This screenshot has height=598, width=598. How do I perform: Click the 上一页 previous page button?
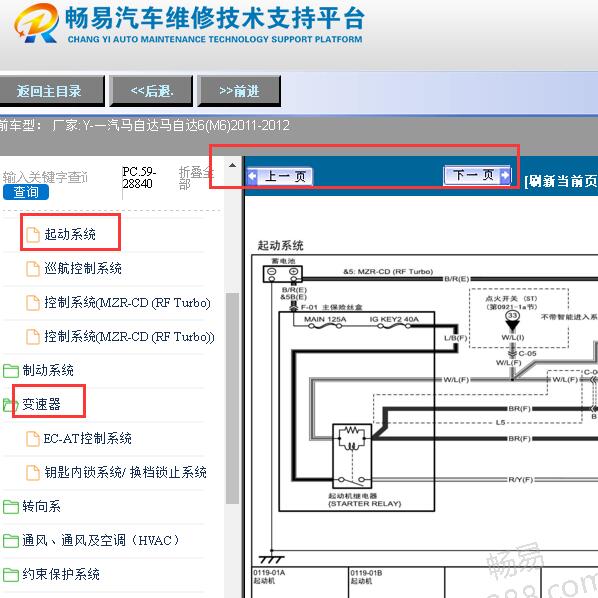point(280,176)
